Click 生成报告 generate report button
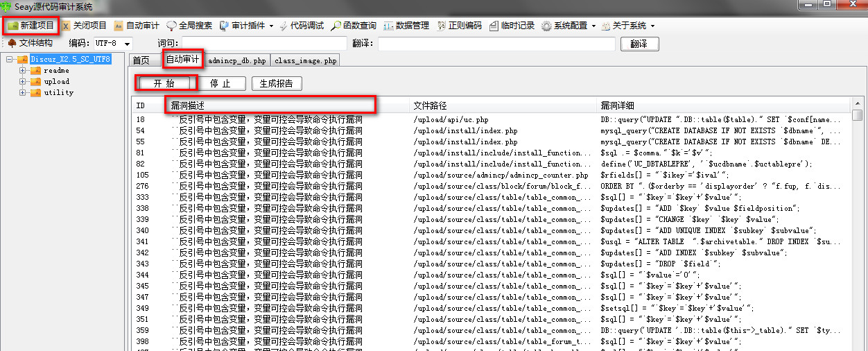This screenshot has width=868, height=351. 277,83
